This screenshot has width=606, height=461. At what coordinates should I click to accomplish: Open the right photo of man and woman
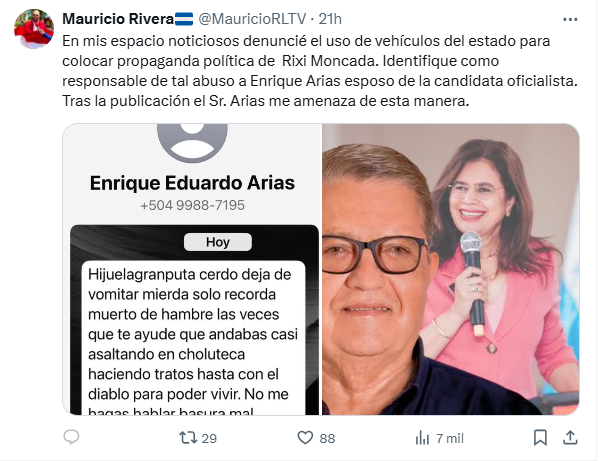click(451, 269)
